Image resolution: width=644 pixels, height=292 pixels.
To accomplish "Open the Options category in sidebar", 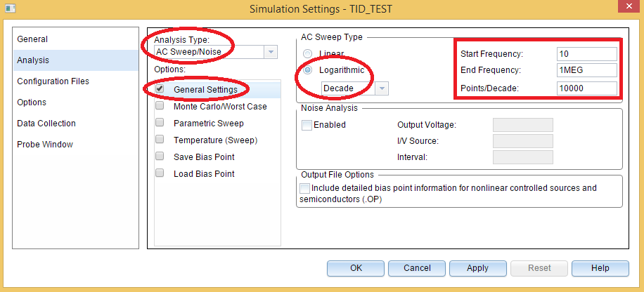I will 75,102.
